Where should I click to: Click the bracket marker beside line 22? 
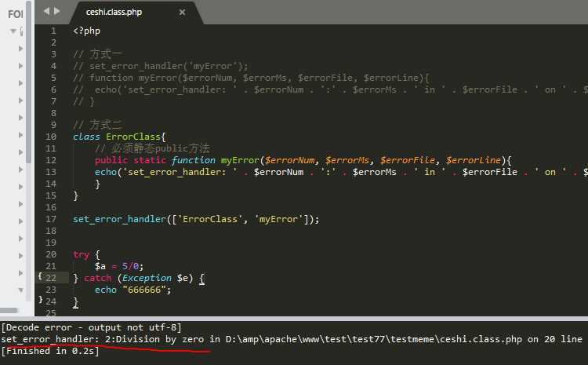point(40,276)
